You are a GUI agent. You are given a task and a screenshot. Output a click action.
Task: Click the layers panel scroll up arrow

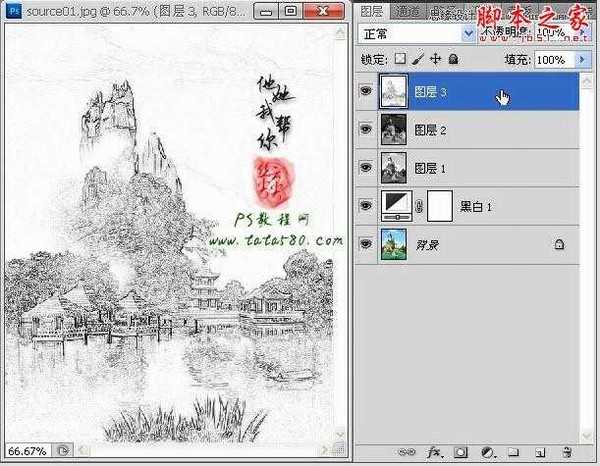coord(587,81)
